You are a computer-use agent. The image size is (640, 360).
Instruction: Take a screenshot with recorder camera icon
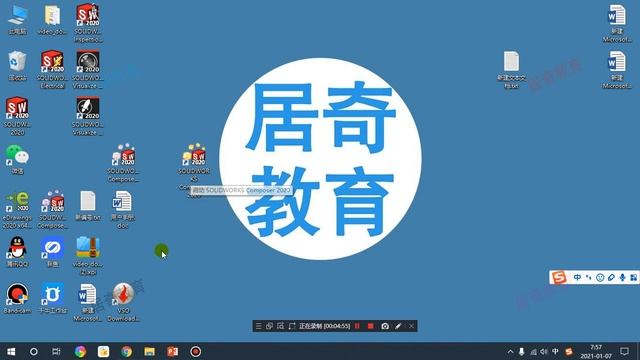[385, 326]
